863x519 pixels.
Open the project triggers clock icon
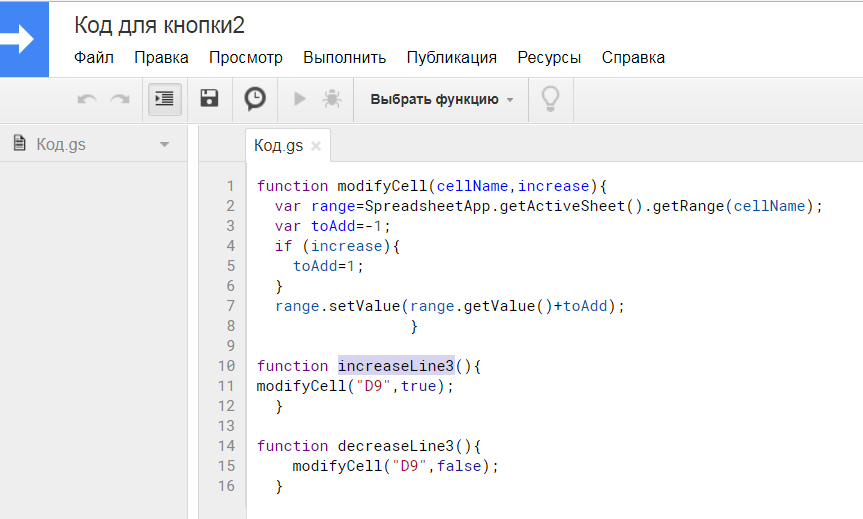point(255,99)
